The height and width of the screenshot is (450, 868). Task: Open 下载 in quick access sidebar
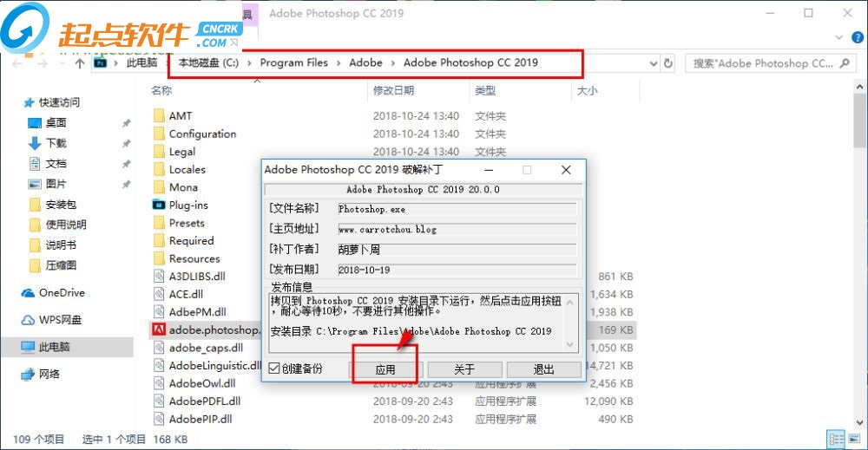point(56,143)
